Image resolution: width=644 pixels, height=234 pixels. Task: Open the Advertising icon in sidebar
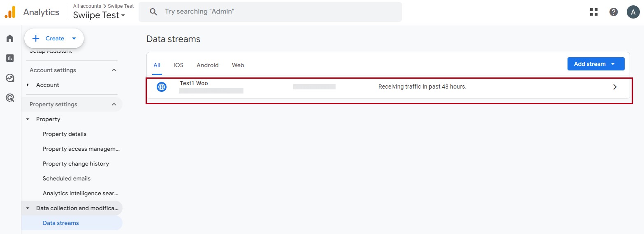click(x=10, y=98)
